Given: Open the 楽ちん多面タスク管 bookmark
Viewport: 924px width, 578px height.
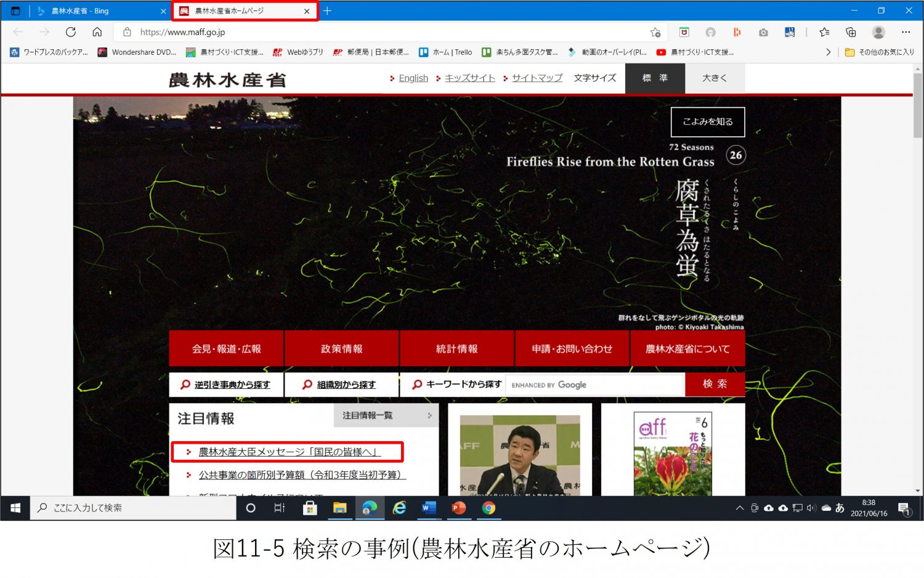Looking at the screenshot, I should [x=519, y=52].
